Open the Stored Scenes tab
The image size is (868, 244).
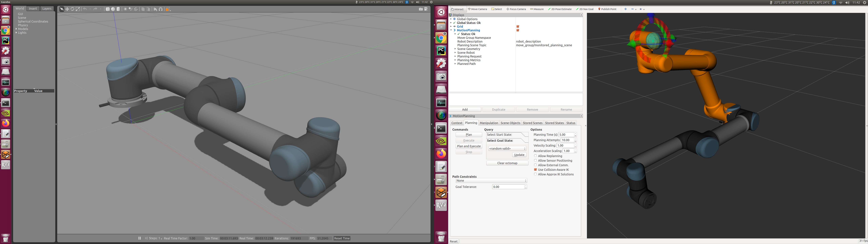tap(532, 123)
